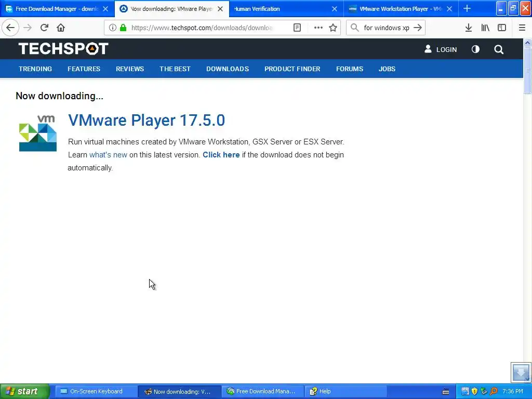This screenshot has height=399, width=532.
Task: Bookmark this page with the star
Action: point(333,28)
